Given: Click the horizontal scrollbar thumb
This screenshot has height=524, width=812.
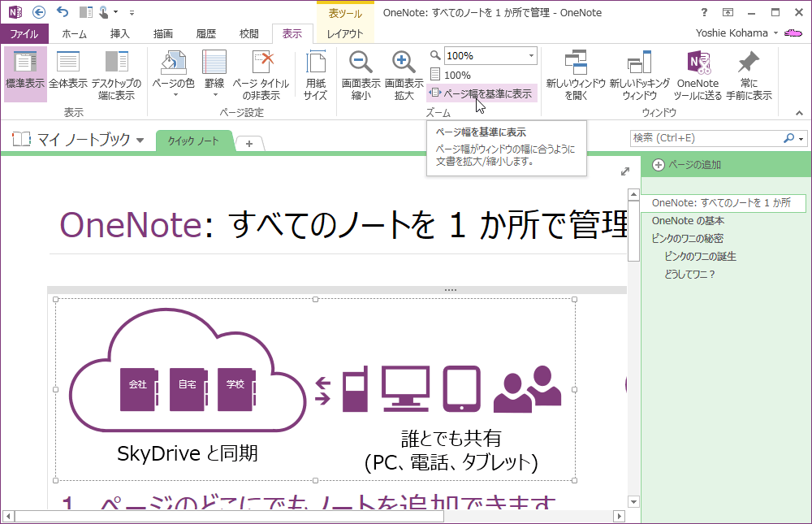Looking at the screenshot, I should pyautogui.click(x=230, y=516).
